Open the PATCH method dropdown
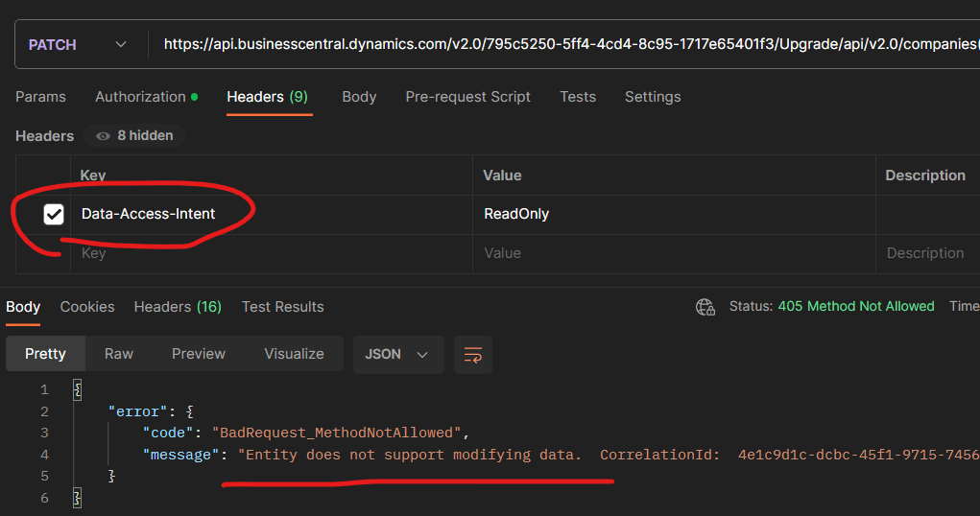The height and width of the screenshot is (516, 980). click(x=78, y=45)
